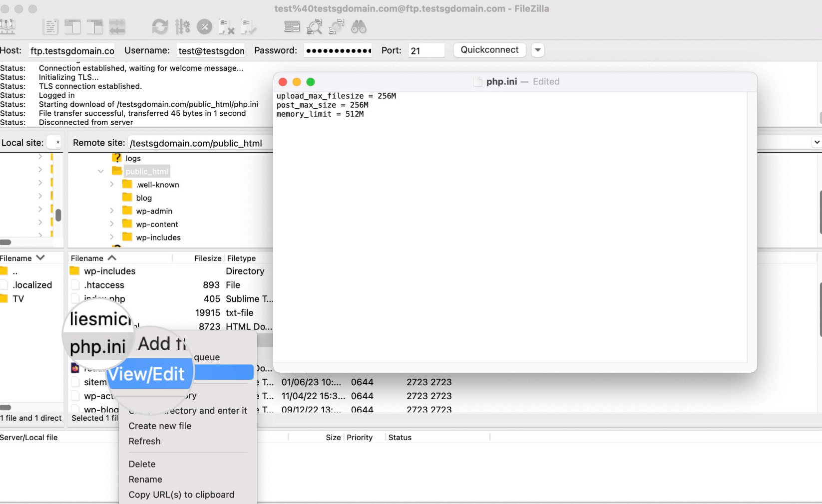The image size is (822, 504).
Task: Open the two-pane directory listing toolbar icon
Action: click(292, 26)
